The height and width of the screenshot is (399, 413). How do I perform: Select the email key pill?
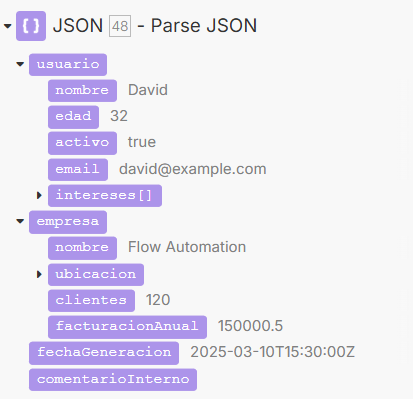[78, 170]
